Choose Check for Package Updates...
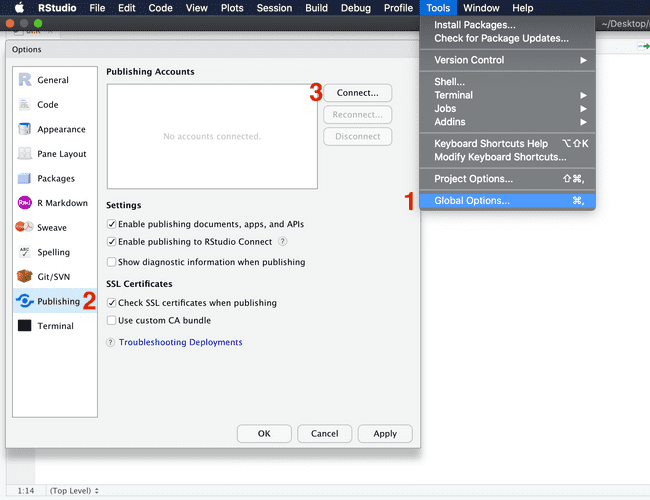The width and height of the screenshot is (650, 500). [x=507, y=38]
